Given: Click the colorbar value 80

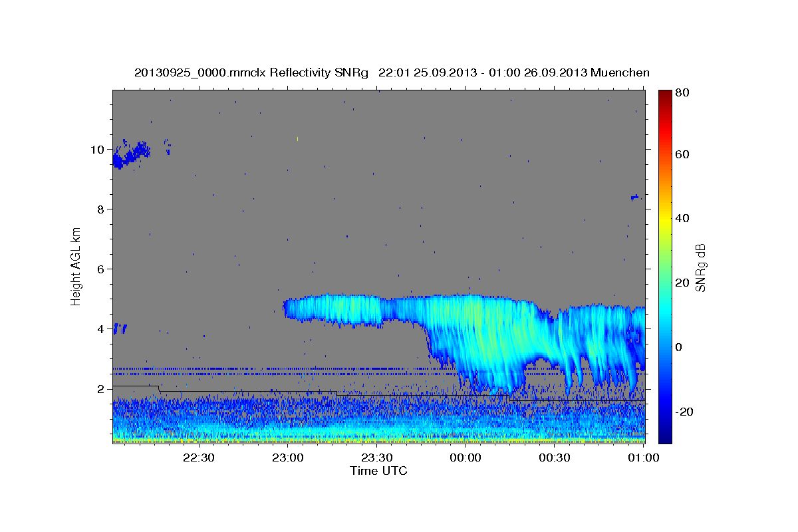Looking at the screenshot, I should 681,94.
